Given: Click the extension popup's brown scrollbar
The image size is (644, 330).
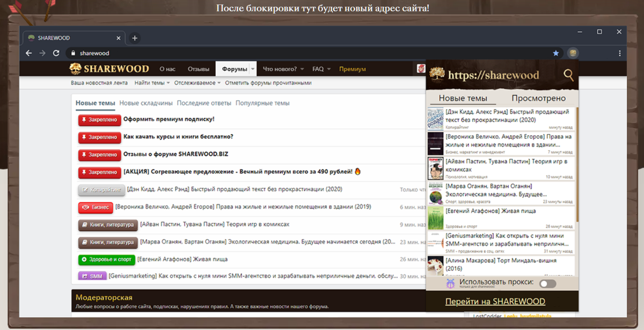Looking at the screenshot, I should pyautogui.click(x=577, y=164).
